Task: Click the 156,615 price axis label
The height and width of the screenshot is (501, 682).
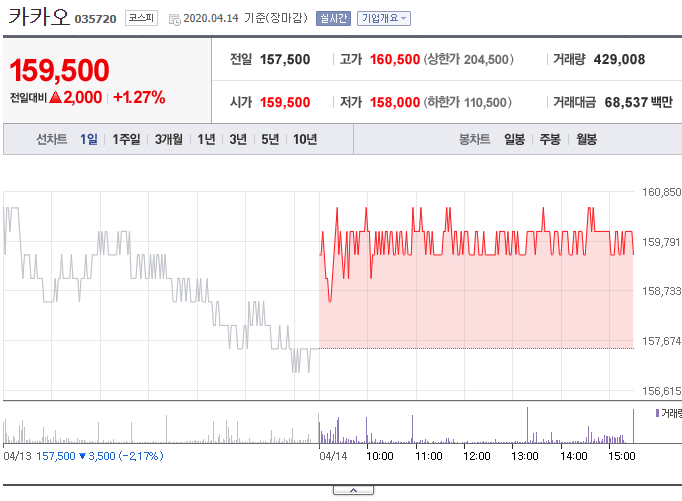Action: pos(662,391)
